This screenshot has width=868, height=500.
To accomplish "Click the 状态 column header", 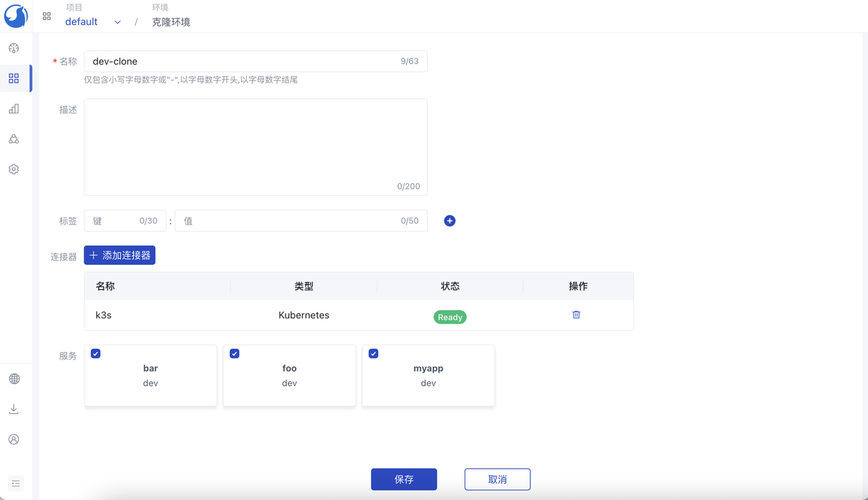I will (450, 286).
